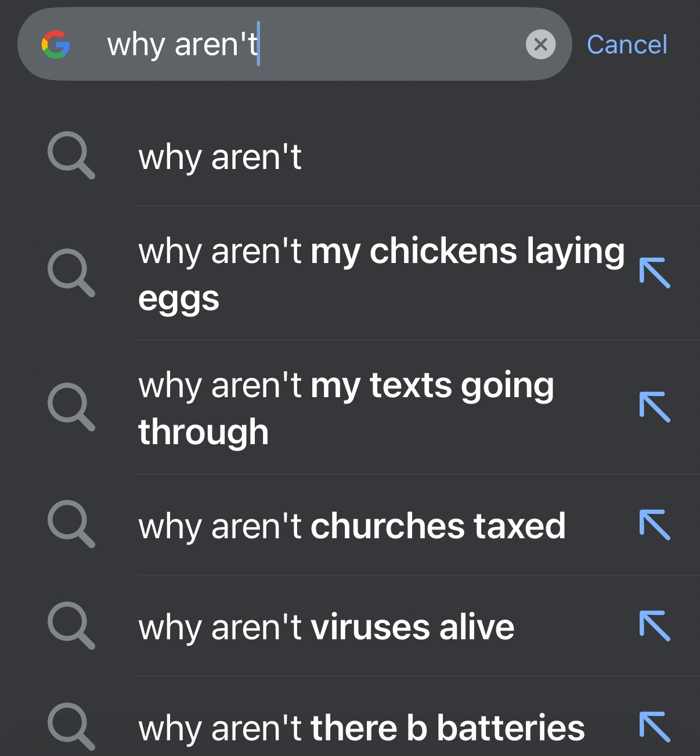Tap arrow icon for viruses alive
The height and width of the screenshot is (756, 700).
tap(655, 625)
